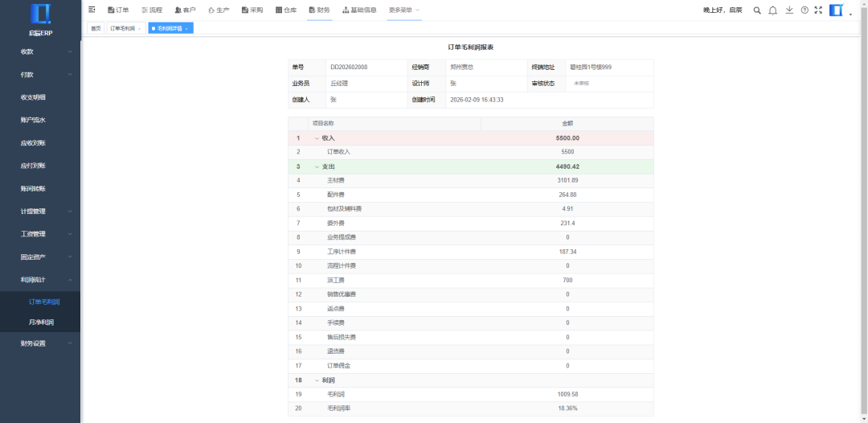Expand the 固定资产 sidebar group
Screen dimensions: 868x423
(x=40, y=257)
